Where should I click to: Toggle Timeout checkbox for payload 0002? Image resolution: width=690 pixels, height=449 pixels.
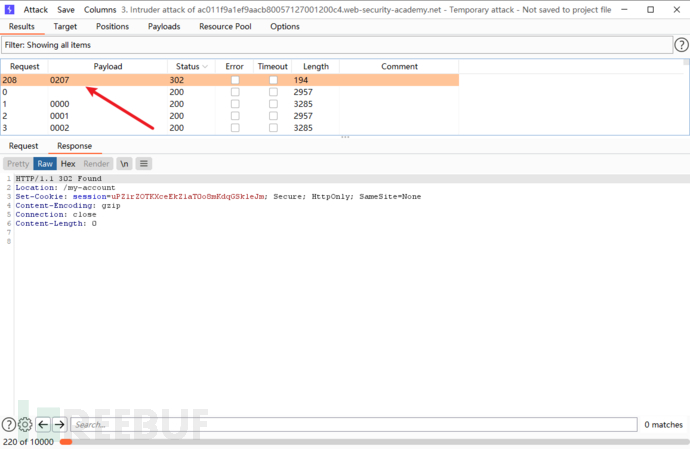pyautogui.click(x=273, y=128)
